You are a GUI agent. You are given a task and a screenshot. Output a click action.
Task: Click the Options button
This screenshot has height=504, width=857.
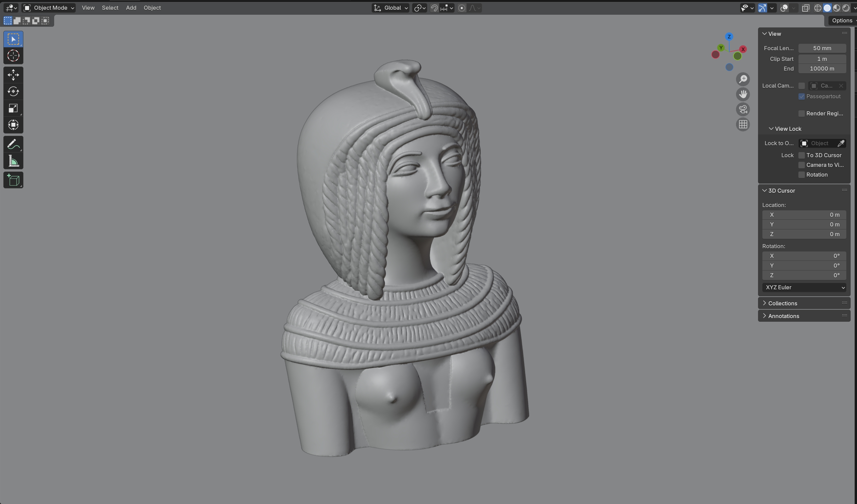coord(842,20)
